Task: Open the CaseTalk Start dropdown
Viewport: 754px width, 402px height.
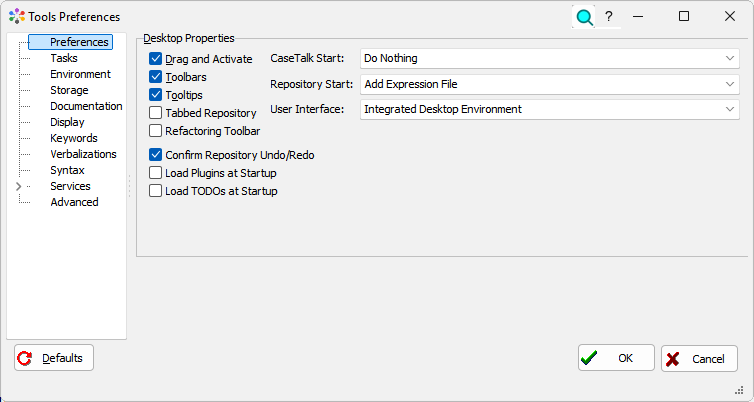Action: point(549,59)
